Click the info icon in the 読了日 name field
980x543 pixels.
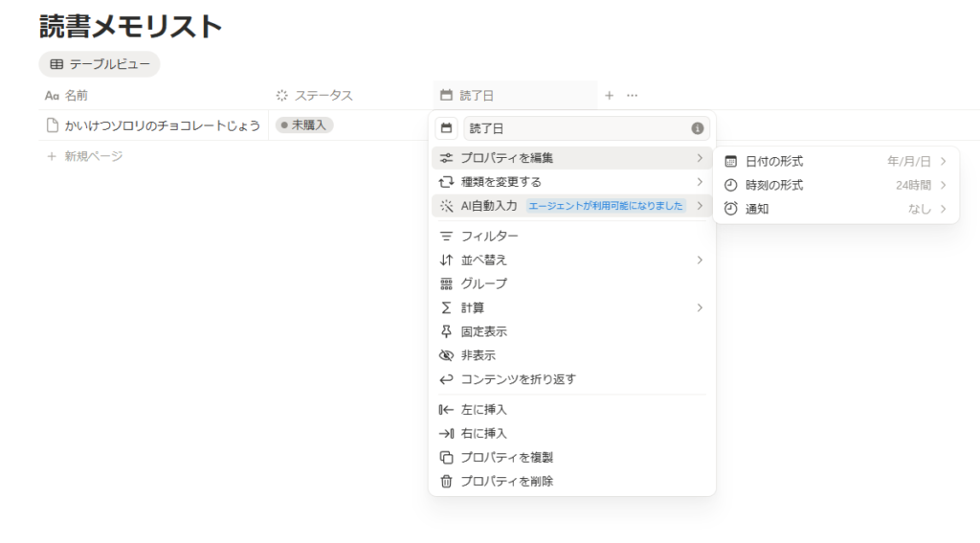[698, 128]
